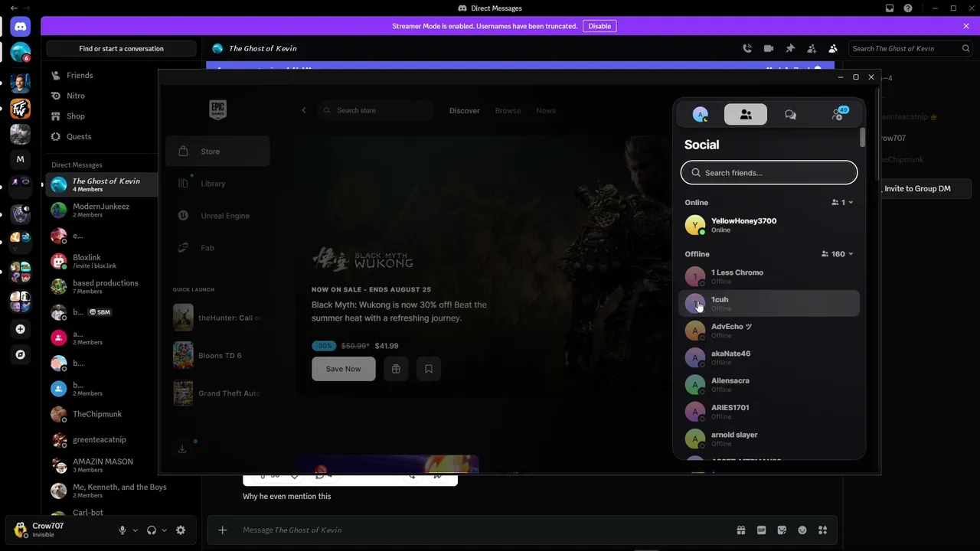This screenshot has height=551, width=980.
Task: Collapse the Online friends section
Action: pos(842,203)
